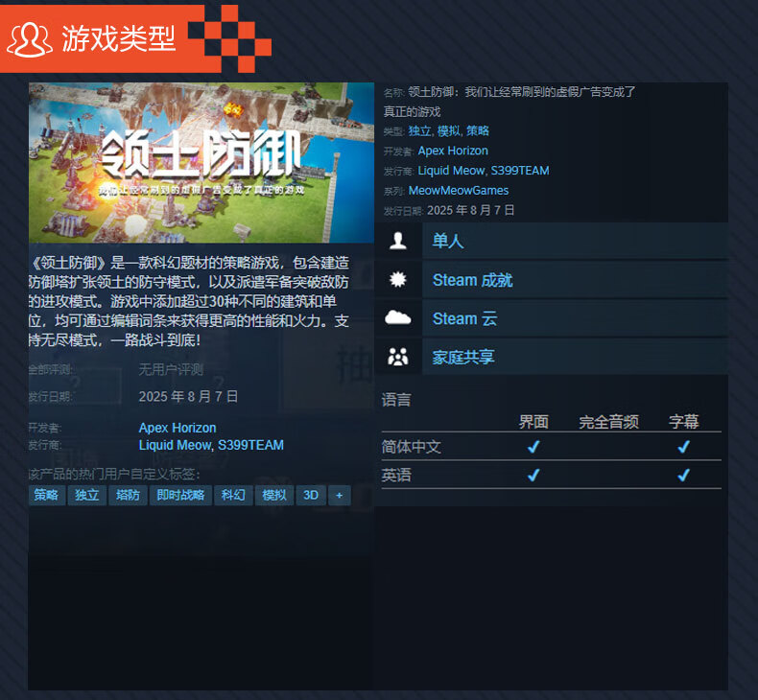Click the Family Sharing people icon
758x700 pixels.
(x=397, y=358)
